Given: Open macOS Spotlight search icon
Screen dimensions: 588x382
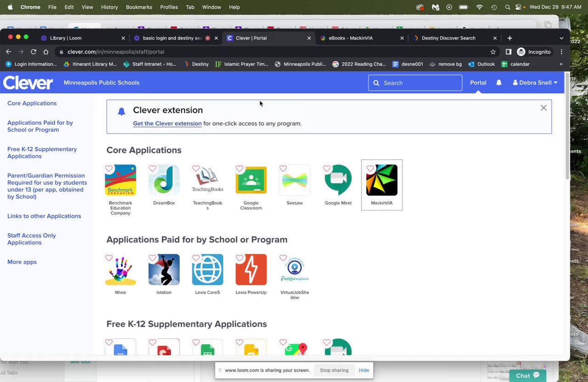Looking at the screenshot, I should tap(507, 7).
